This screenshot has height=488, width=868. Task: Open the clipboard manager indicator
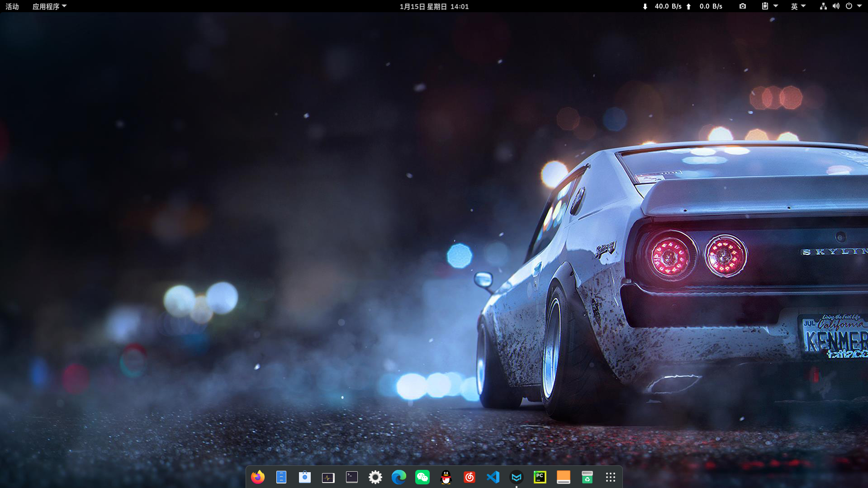tap(765, 6)
